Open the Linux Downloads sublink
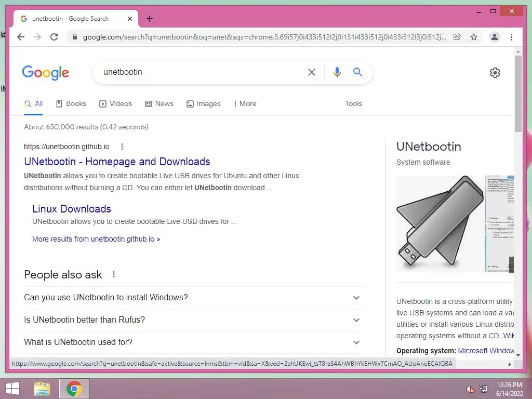This screenshot has width=532, height=399. coord(72,209)
